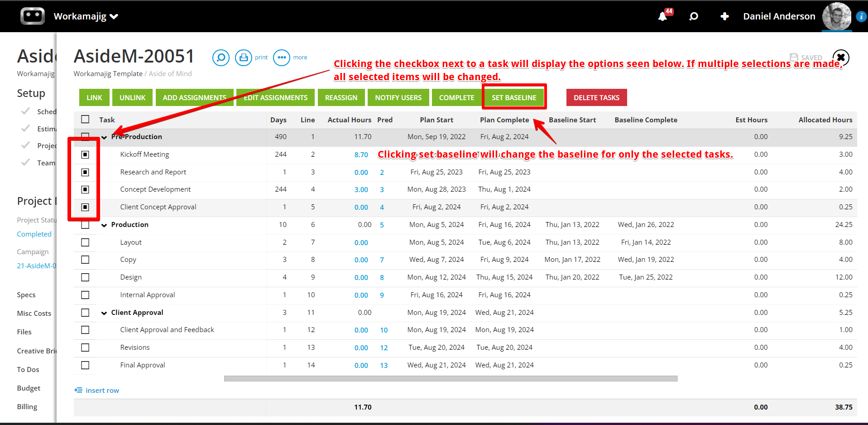Close the project with X icon

841,58
